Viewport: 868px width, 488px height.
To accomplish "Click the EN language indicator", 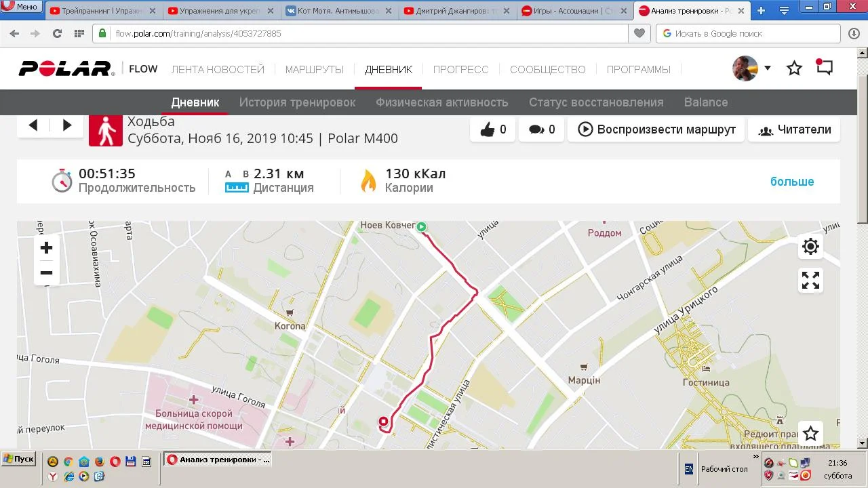I will pyautogui.click(x=689, y=468).
